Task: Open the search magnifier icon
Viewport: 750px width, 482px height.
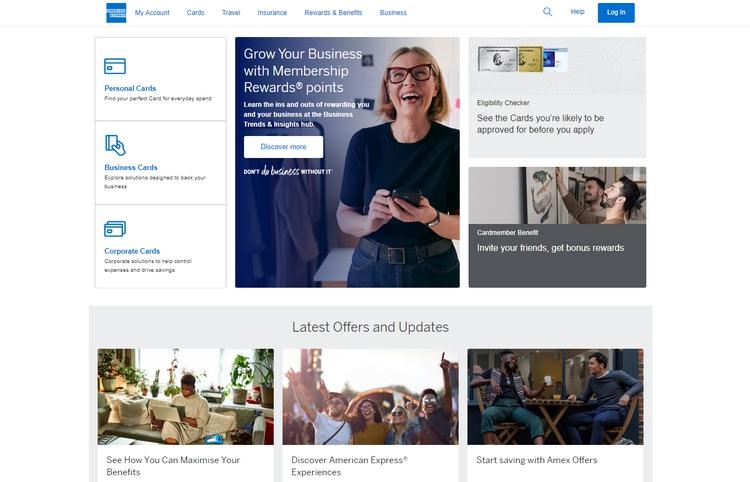Action: 547,12
